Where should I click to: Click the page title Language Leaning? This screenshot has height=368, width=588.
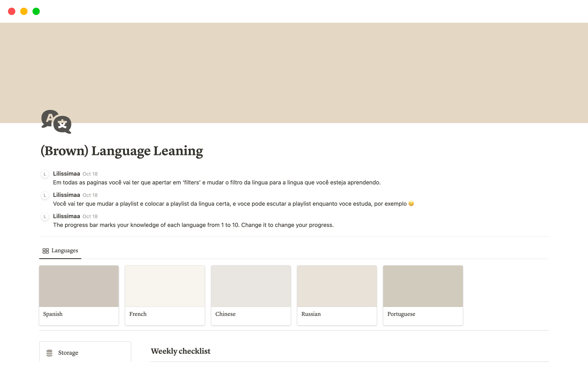[122, 151]
